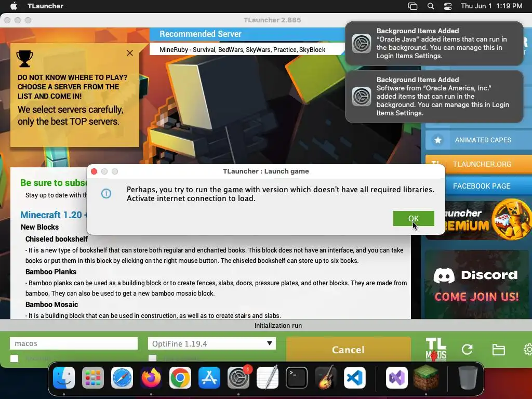The width and height of the screenshot is (532, 399).
Task: Click the star icon beside Animated Capes
Action: [x=437, y=140]
